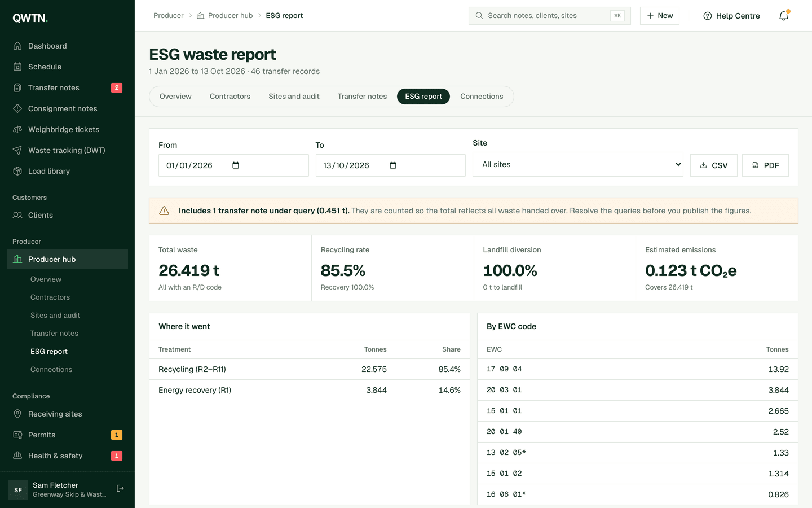Image resolution: width=812 pixels, height=508 pixels.
Task: Open Connections in the sidebar submenu
Action: pyautogui.click(x=51, y=369)
